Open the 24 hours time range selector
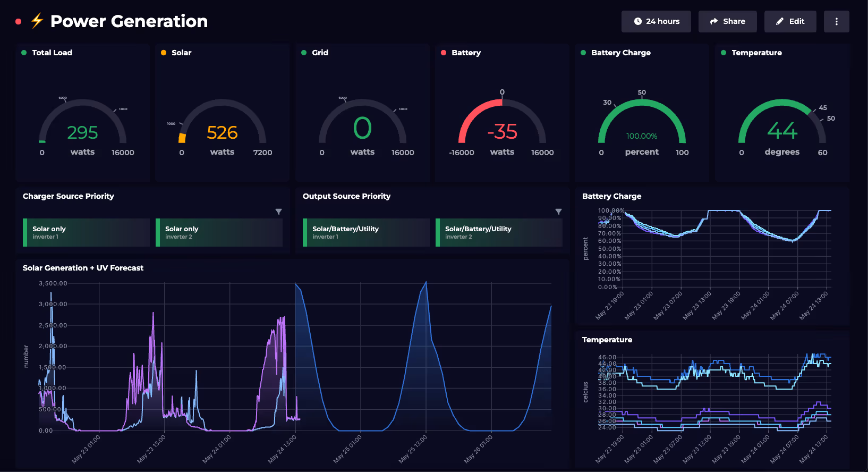Image resolution: width=868 pixels, height=472 pixels. [656, 21]
